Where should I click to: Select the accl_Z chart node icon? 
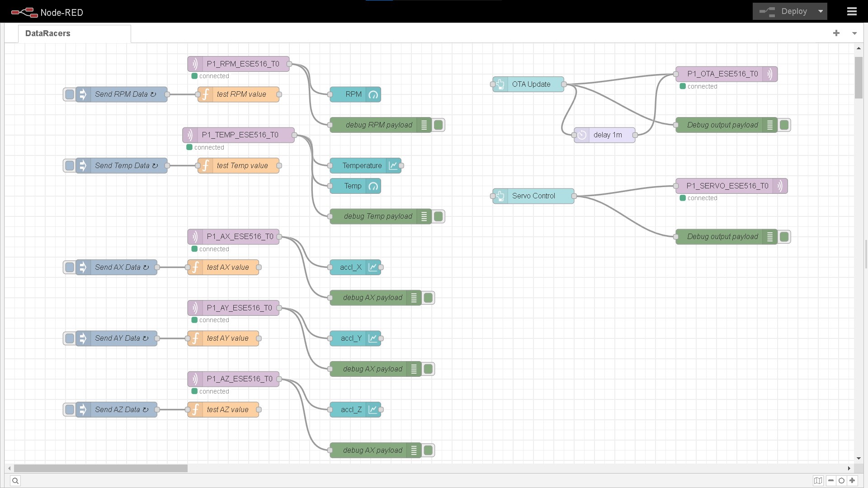373,410
